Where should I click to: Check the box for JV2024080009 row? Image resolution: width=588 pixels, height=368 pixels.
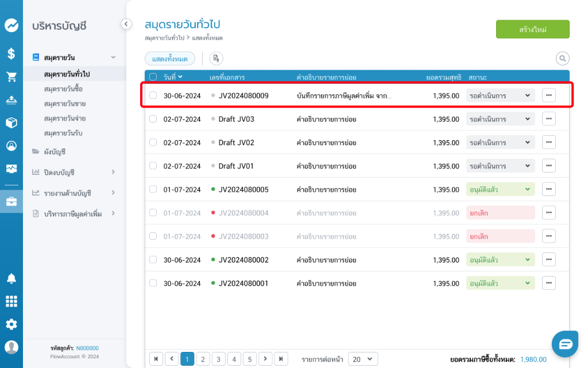click(153, 95)
